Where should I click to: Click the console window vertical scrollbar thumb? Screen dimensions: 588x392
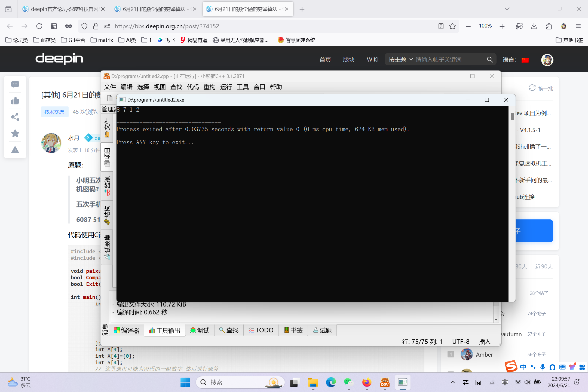point(512,116)
